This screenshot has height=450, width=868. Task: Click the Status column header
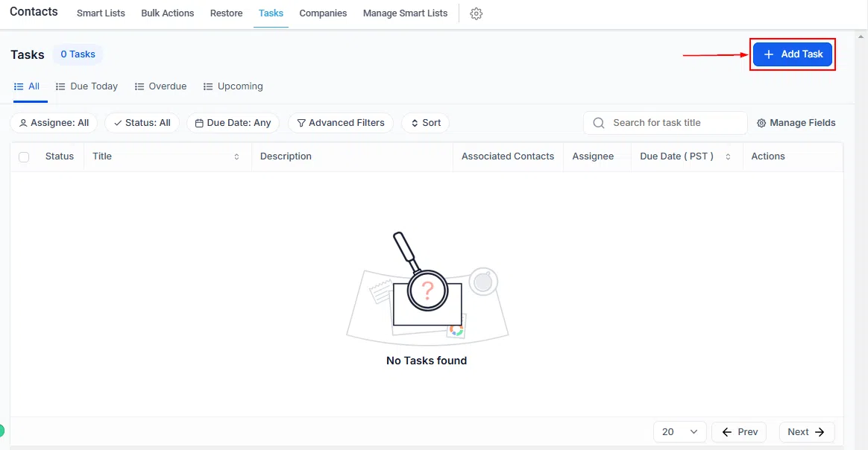[x=59, y=156]
